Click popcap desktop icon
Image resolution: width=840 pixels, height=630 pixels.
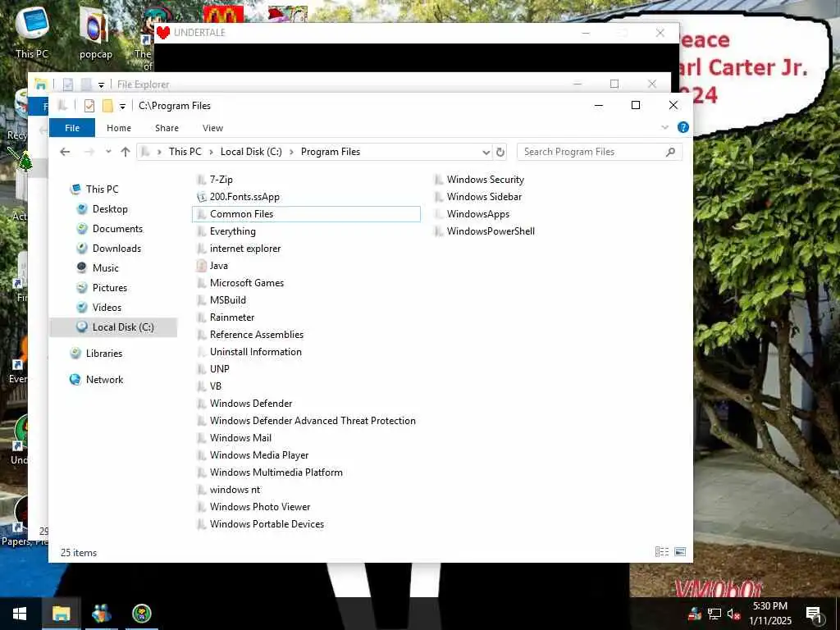coord(95,33)
